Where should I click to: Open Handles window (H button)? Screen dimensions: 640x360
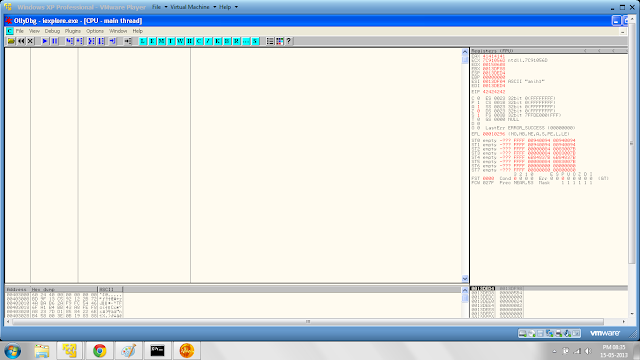[x=189, y=41]
